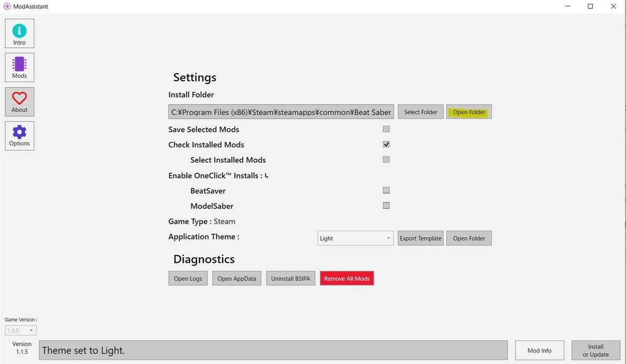The width and height of the screenshot is (626, 364).
Task: Enable ModelSaber OneClick installs
Action: click(386, 205)
